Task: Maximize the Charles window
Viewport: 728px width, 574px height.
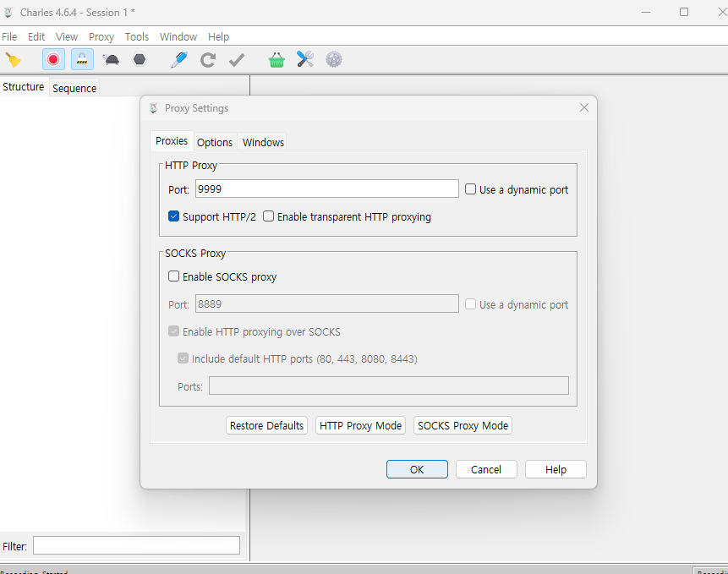Action: click(x=684, y=12)
